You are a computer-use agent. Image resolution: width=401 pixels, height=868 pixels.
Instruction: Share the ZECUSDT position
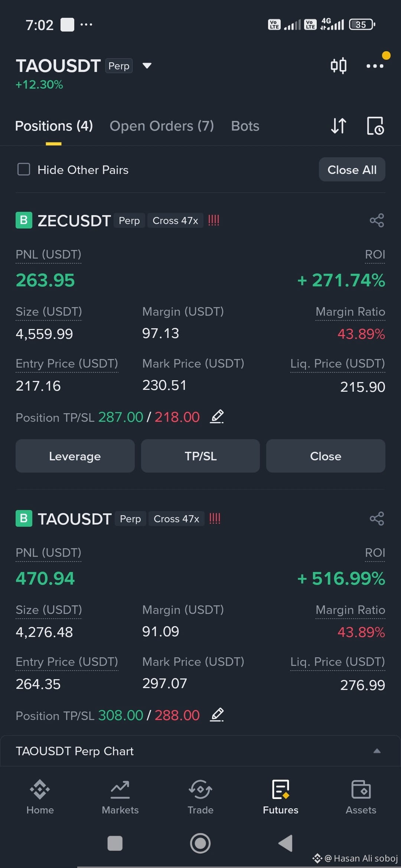point(377,220)
